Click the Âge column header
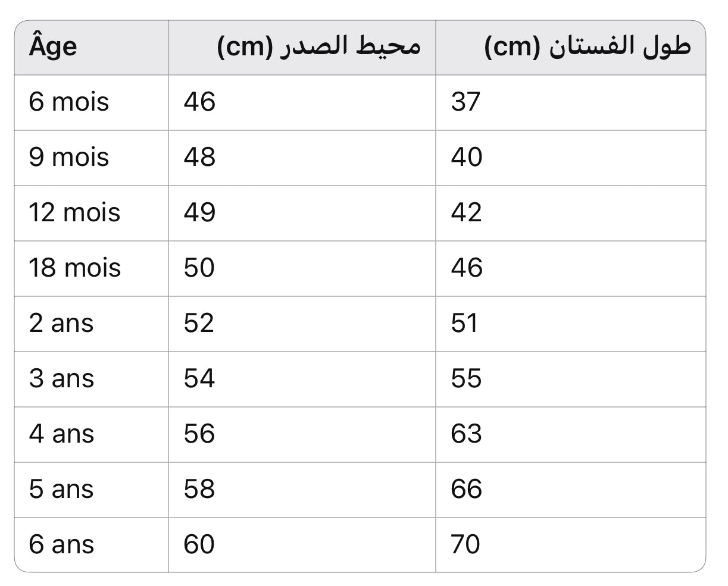The height and width of the screenshot is (586, 728). coord(53,47)
